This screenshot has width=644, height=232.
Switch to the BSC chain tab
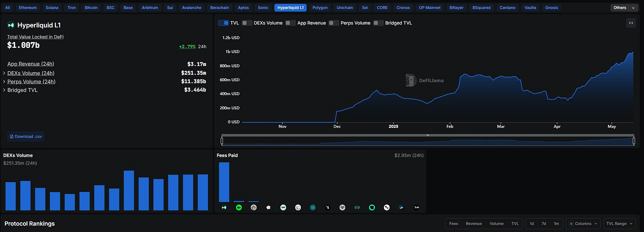pyautogui.click(x=111, y=8)
